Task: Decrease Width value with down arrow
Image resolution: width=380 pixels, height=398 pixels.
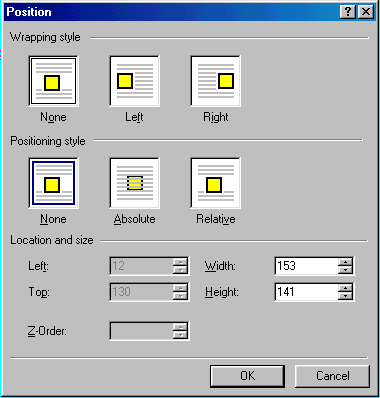Action: 345,270
